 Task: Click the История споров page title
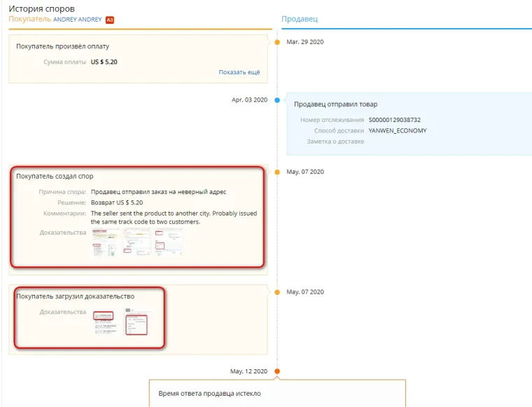tap(41, 8)
